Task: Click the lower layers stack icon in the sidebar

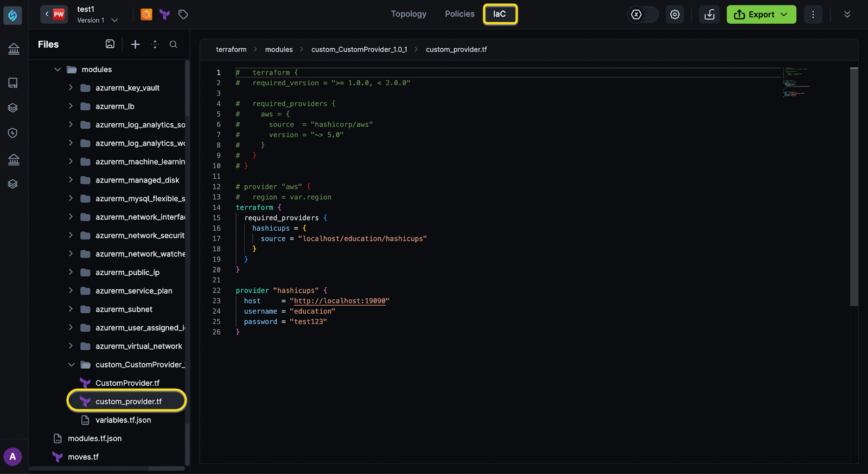Action: point(13,184)
